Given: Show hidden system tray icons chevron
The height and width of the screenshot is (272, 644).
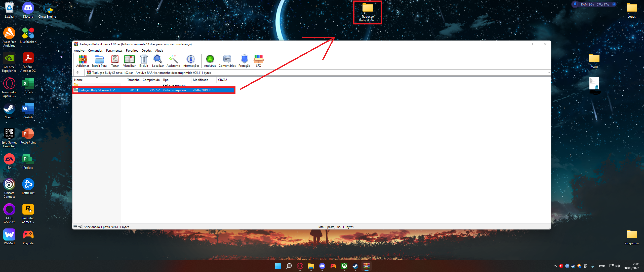Looking at the screenshot, I should 555,266.
